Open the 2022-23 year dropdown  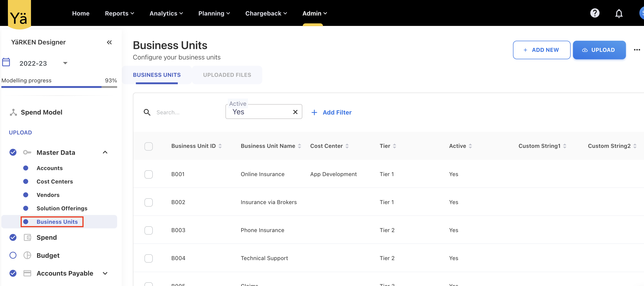65,63
